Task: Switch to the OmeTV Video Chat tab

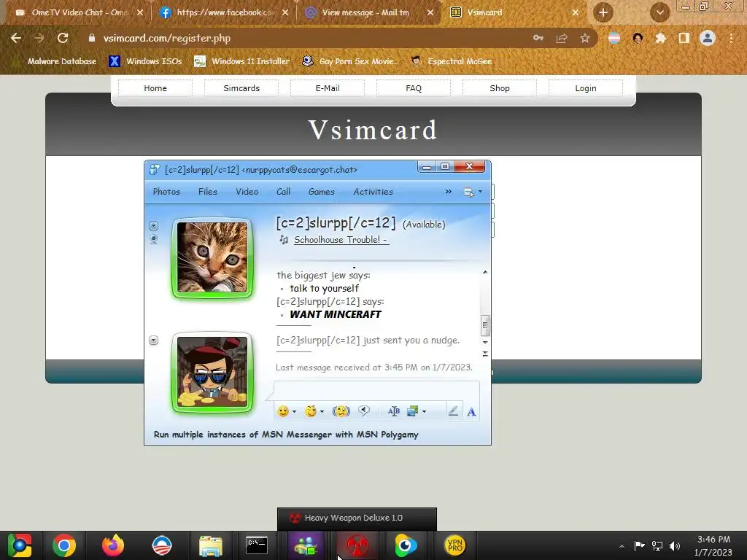Action: pos(79,12)
